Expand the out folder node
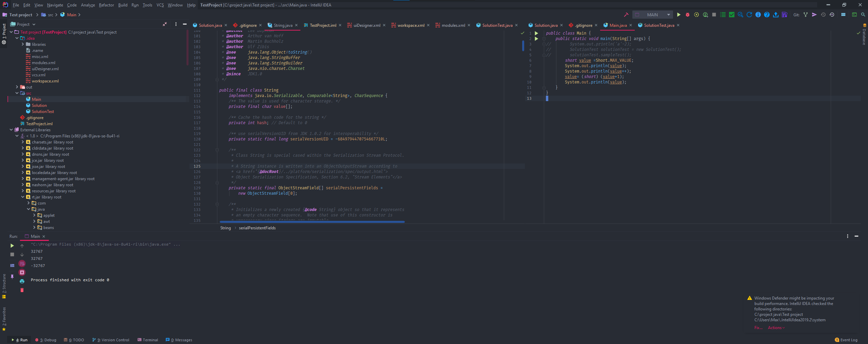The width and height of the screenshot is (868, 344). 17,87
